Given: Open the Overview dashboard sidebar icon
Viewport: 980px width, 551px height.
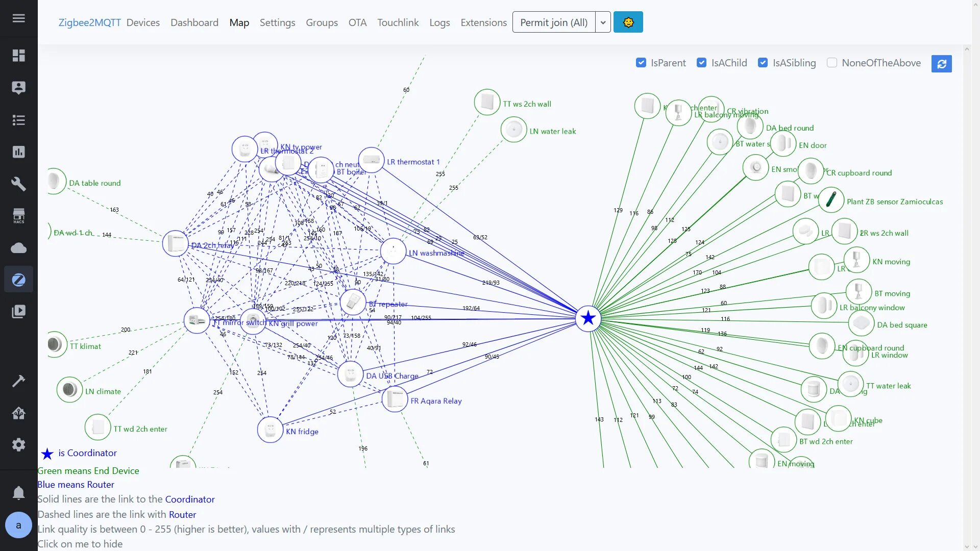Looking at the screenshot, I should 18,56.
